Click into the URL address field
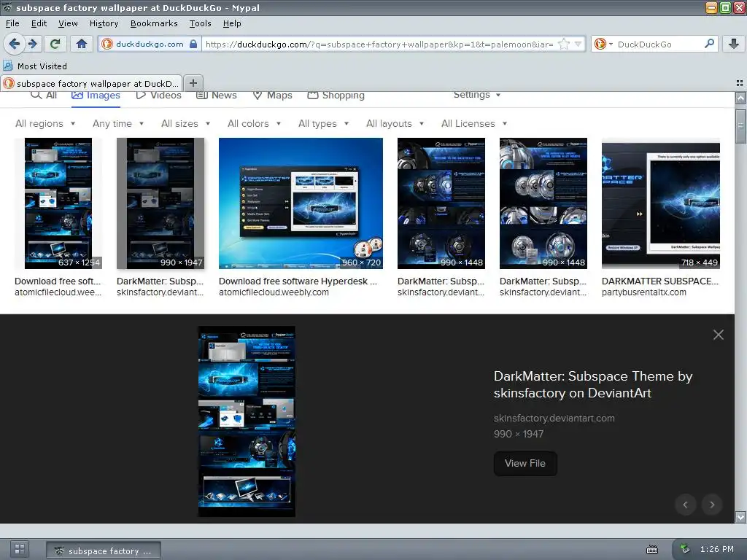Viewport: 747px width, 560px height. pos(379,44)
